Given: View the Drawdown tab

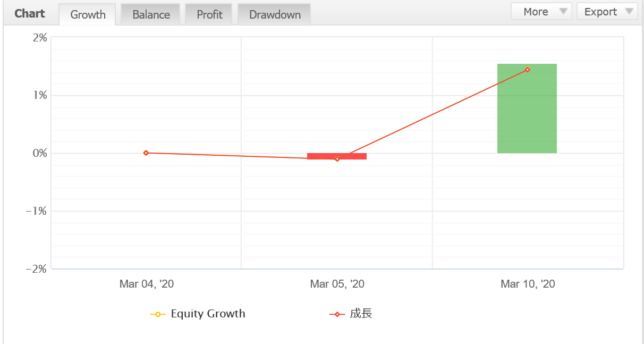Looking at the screenshot, I should 275,14.
